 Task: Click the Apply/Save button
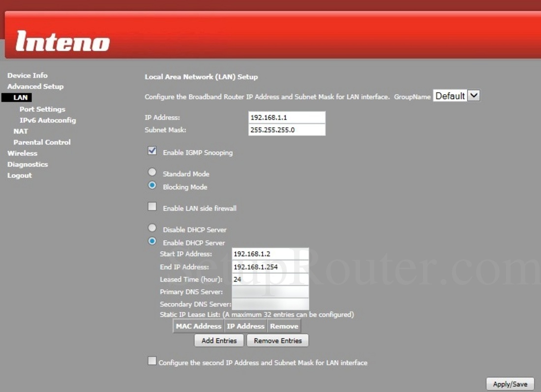(510, 384)
